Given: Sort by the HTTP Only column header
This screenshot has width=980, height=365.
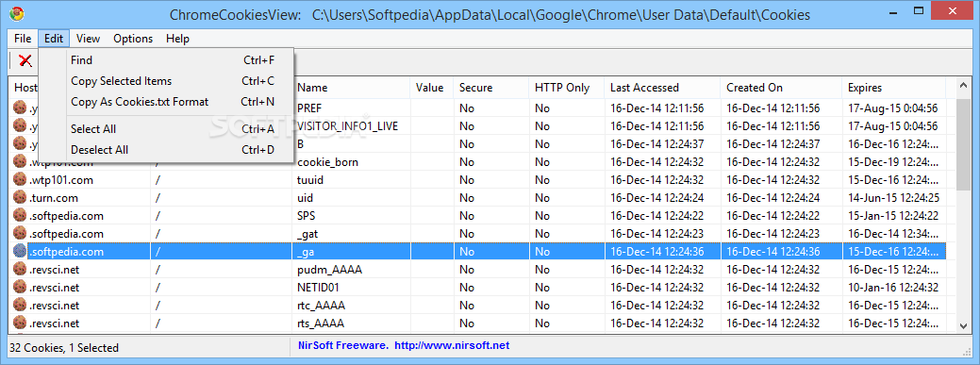Looking at the screenshot, I should 566,88.
